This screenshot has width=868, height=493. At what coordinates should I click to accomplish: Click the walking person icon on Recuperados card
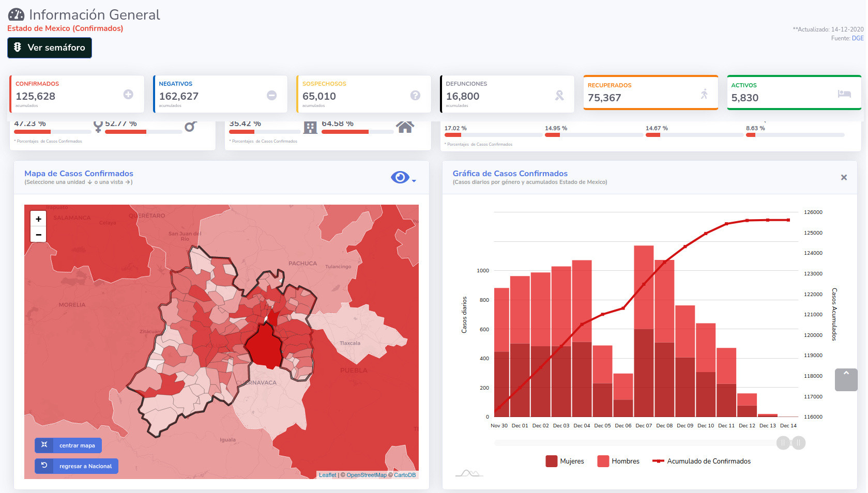tap(704, 94)
